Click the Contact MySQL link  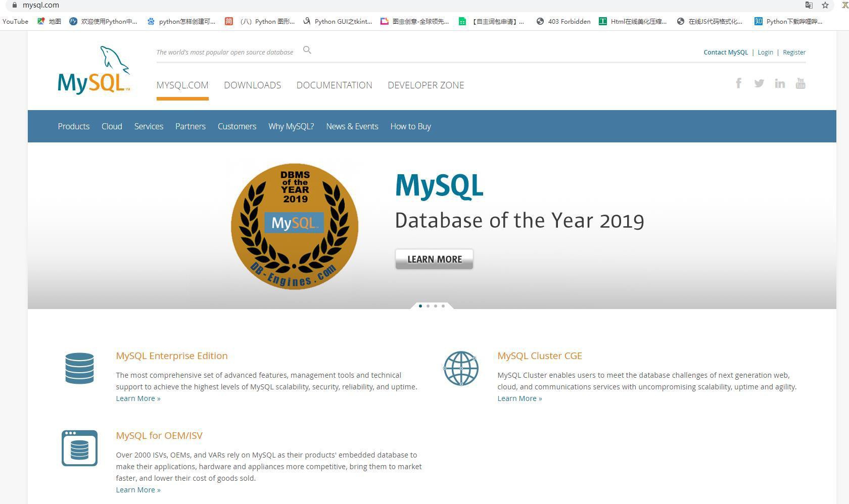tap(726, 52)
